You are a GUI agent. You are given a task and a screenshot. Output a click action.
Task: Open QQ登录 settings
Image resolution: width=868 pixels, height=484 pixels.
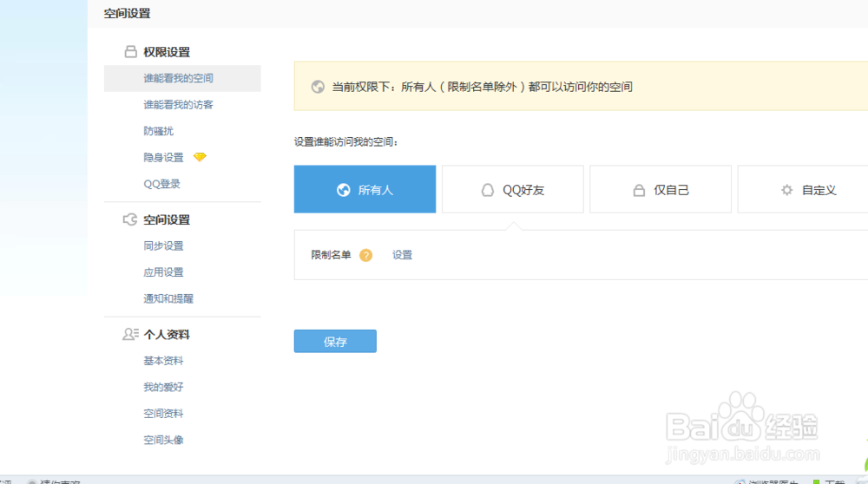(161, 184)
